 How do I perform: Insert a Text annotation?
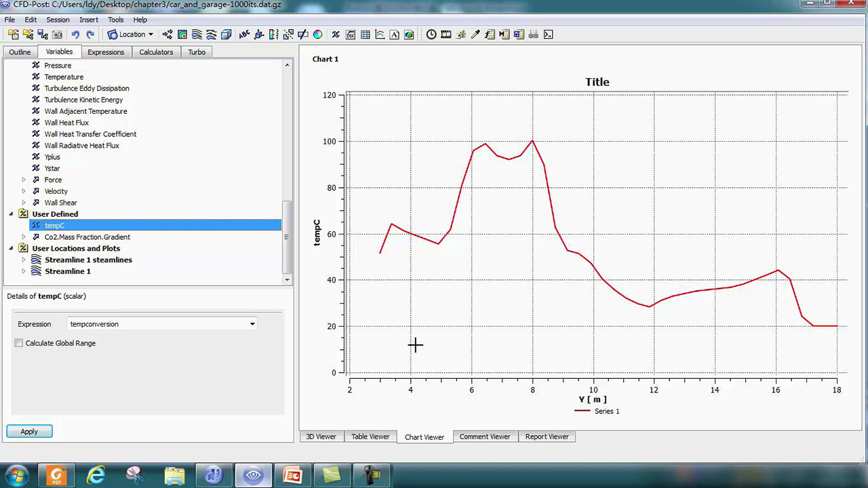tap(244, 35)
